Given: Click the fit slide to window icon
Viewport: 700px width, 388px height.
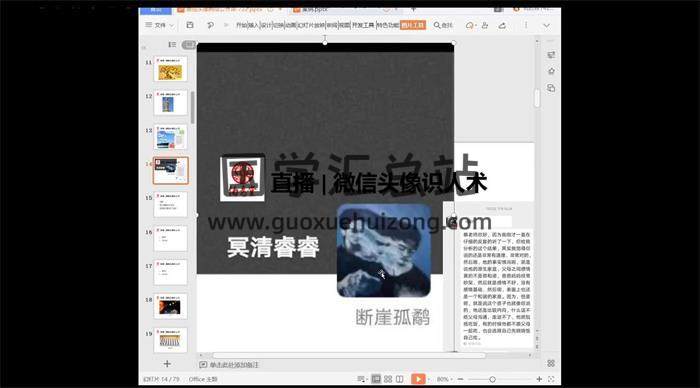Looking at the screenshot, I should (x=551, y=379).
